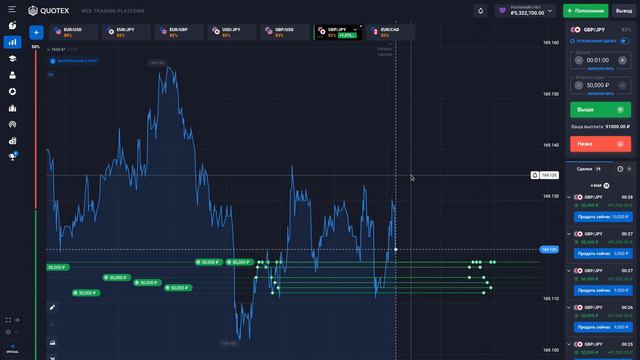
Task: Click the 00:01:00 time input field
Action: [x=600, y=60]
